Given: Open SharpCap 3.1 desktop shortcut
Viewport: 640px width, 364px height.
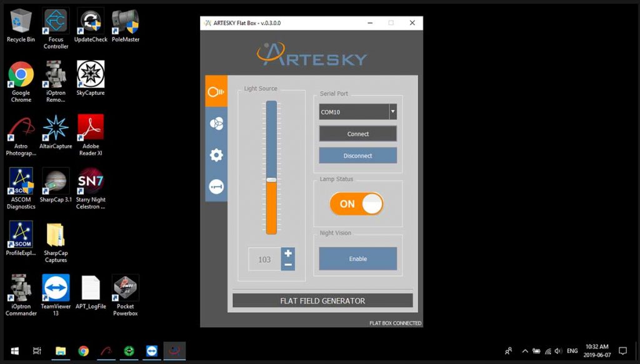Looking at the screenshot, I should tap(56, 181).
